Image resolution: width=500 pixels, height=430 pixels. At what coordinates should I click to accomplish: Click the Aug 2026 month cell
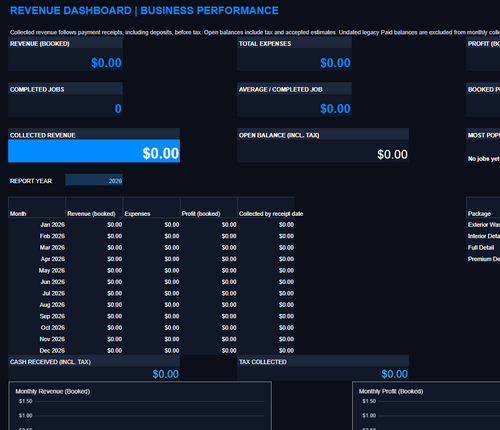coord(37,305)
